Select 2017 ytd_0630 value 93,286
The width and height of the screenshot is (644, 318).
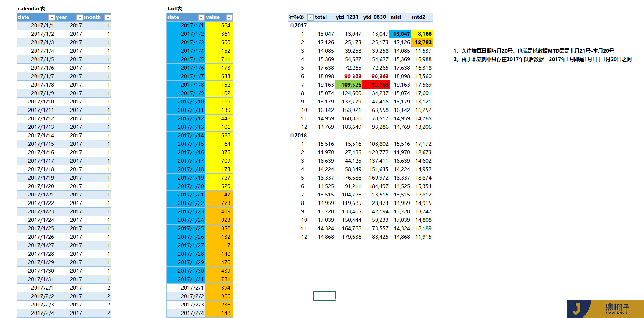380,127
